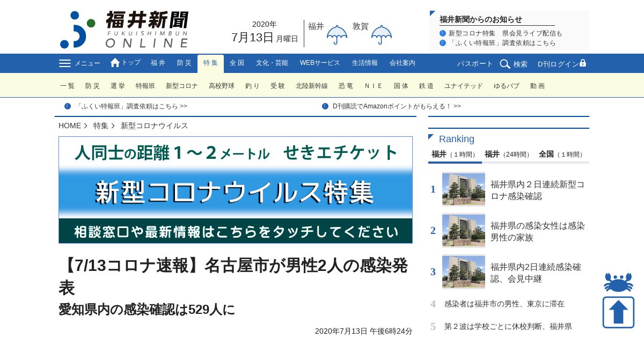Viewport: 644px width, 338px height.
Task: Open 新型コロナ sub-navigation link
Action: (182, 86)
